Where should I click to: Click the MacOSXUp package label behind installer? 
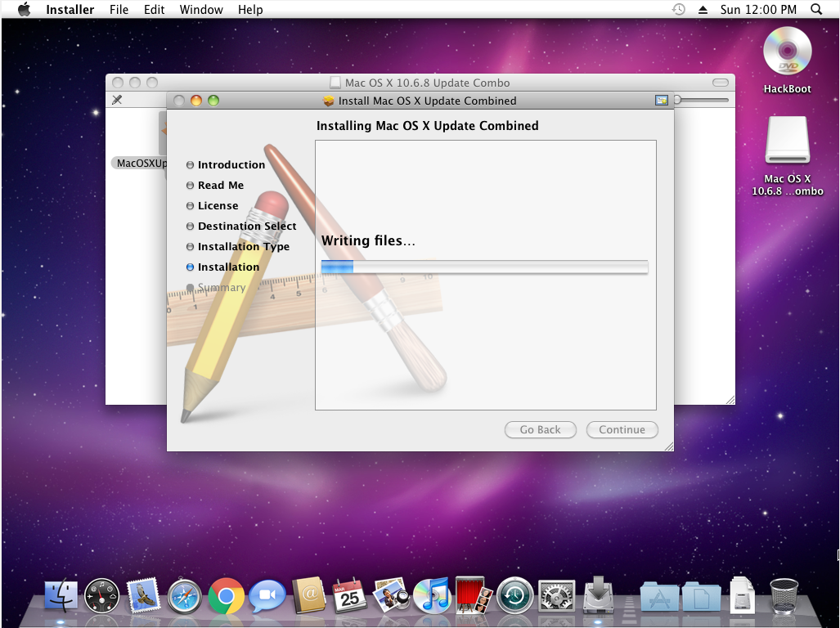[141, 164]
